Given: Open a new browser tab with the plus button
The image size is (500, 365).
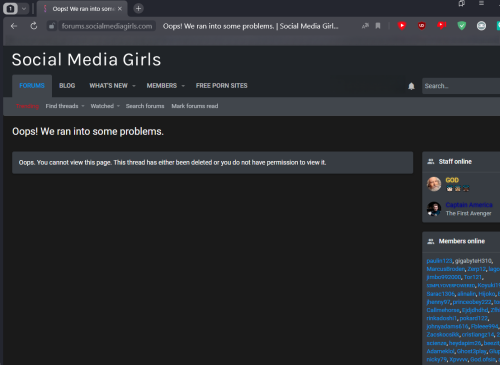Looking at the screenshot, I should 138,9.
